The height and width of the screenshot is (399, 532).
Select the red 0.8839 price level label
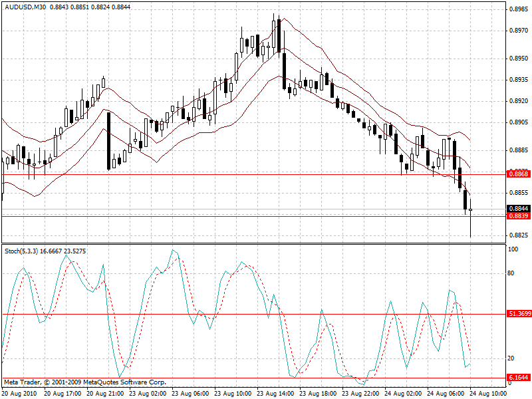[518, 216]
